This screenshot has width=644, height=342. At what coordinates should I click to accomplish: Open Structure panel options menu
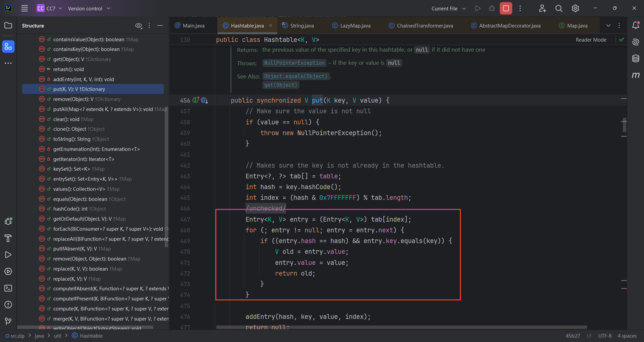pos(149,25)
